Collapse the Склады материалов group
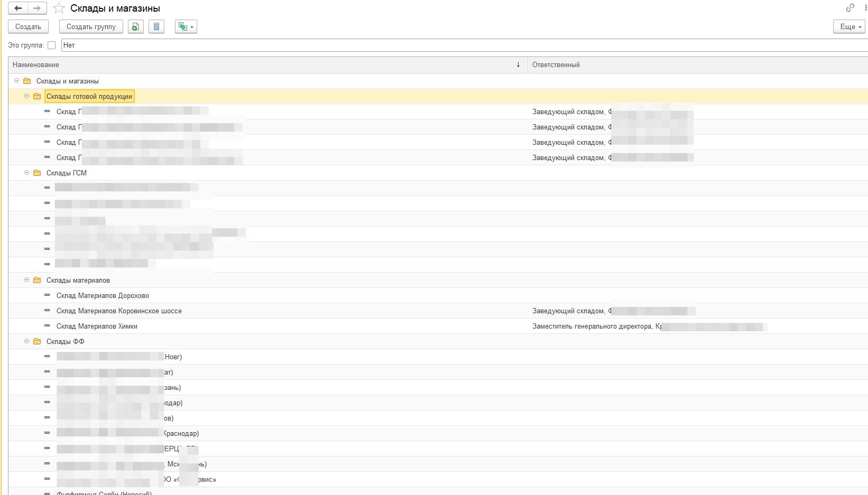The height and width of the screenshot is (495, 868). pos(27,280)
